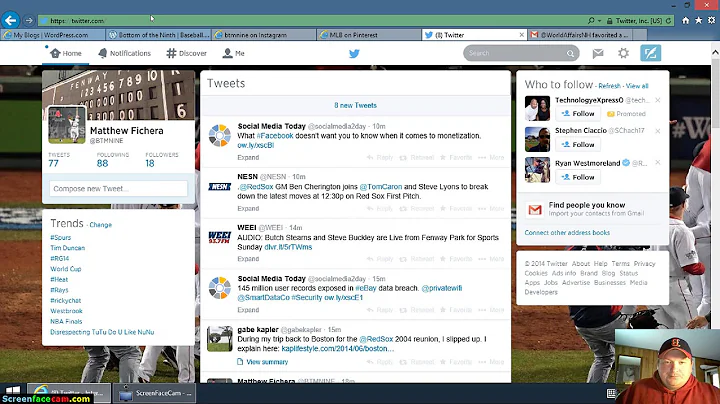The image size is (720, 404).
Task: Open browser tools gear icon
Action: [711, 20]
